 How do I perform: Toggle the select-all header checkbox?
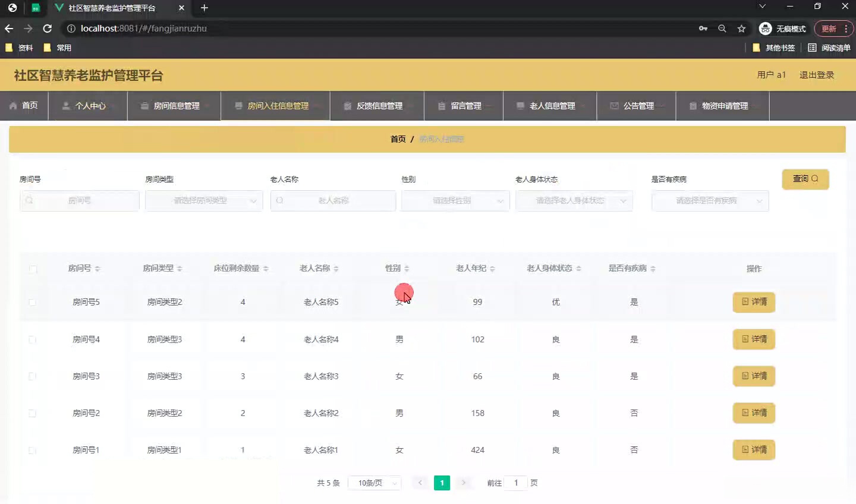pos(33,269)
